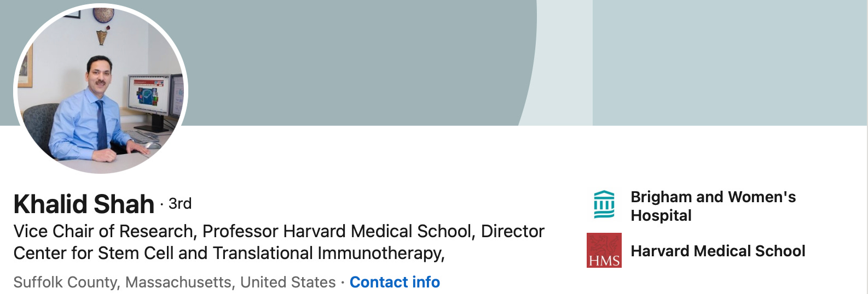
Task: Click the Brigham and Women's Hospital logo
Action: coord(604,204)
